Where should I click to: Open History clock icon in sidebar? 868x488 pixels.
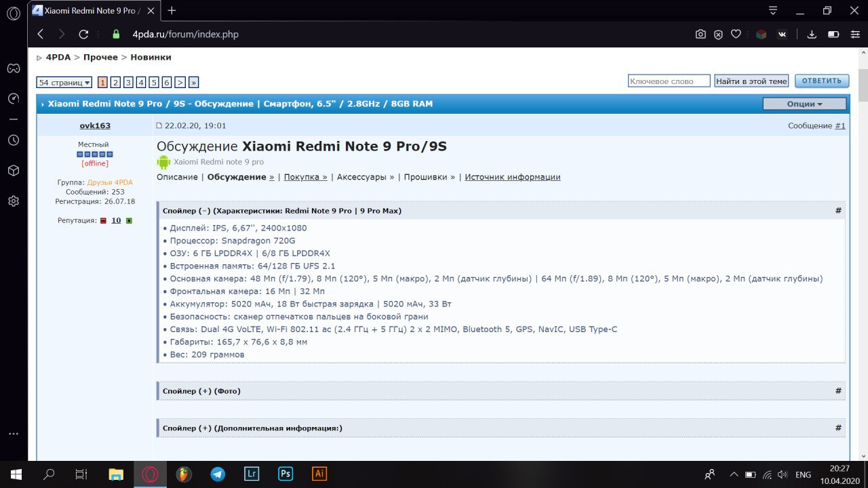point(14,140)
